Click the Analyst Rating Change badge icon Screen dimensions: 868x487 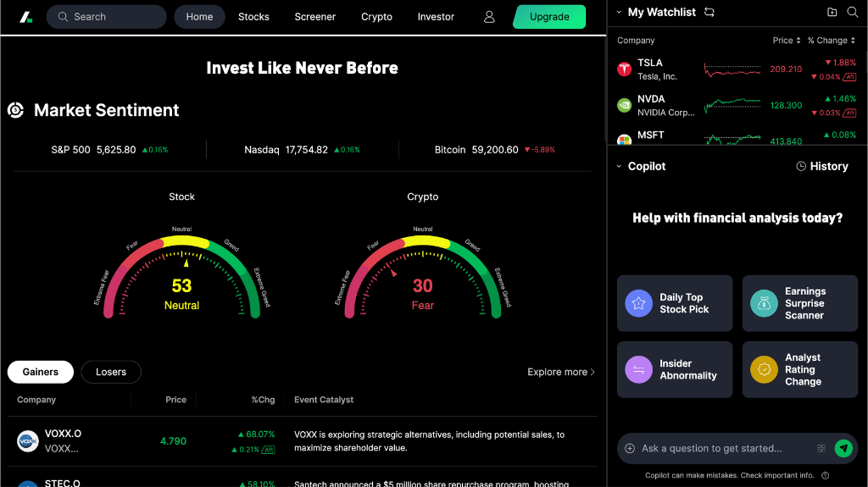[764, 369]
